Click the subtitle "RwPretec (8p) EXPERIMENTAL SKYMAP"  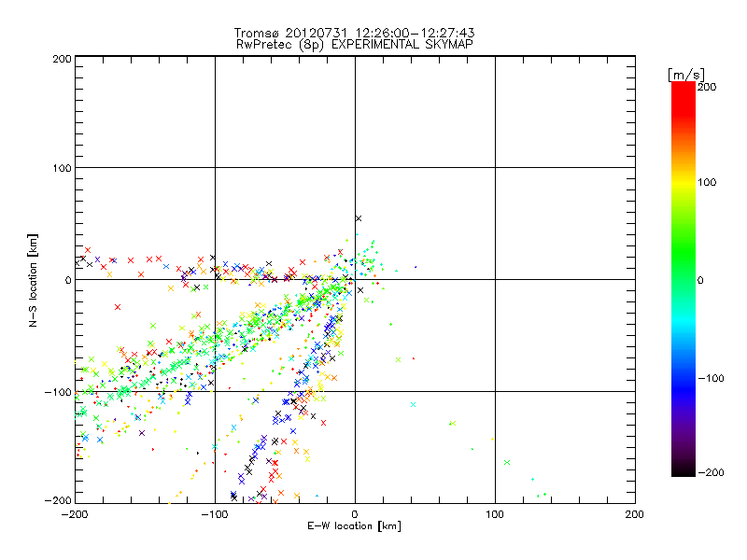354,44
